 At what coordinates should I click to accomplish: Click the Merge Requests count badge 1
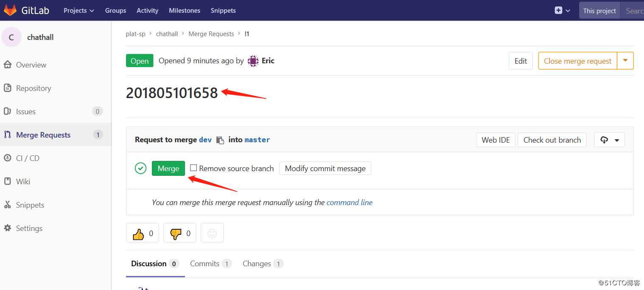[98, 135]
